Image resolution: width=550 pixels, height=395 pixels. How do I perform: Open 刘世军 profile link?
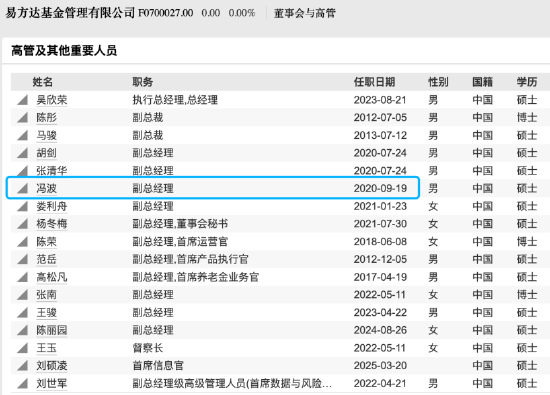click(52, 383)
